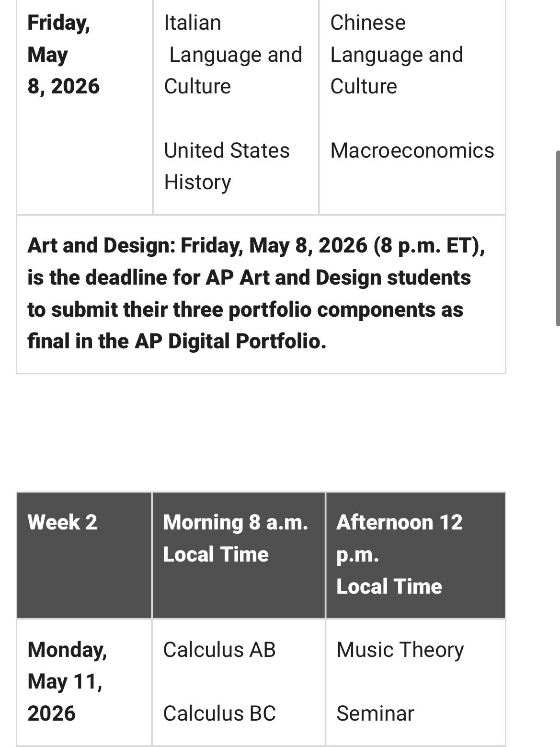Click the 'AP Digital Portfolio' text
Viewport: 560px width, 747px height.
click(x=230, y=341)
